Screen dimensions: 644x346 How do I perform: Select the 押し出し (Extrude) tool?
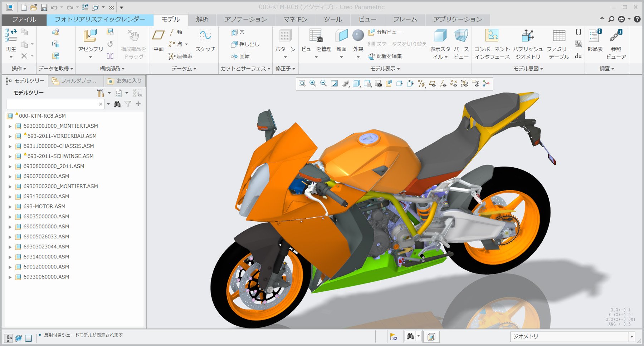pos(245,44)
